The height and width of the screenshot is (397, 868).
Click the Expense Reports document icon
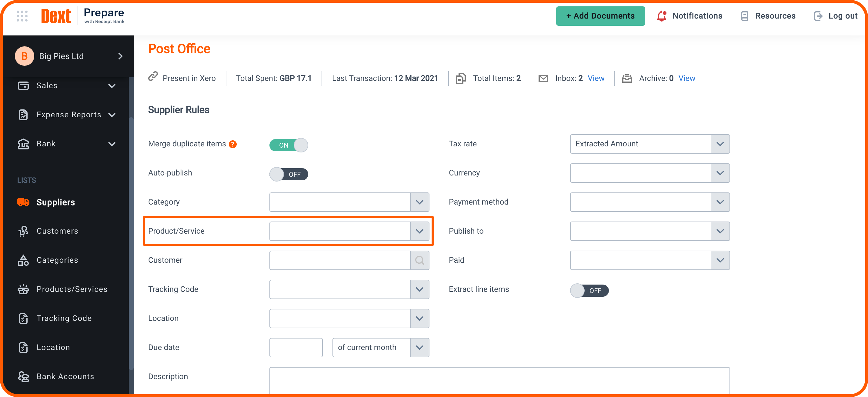pyautogui.click(x=23, y=115)
